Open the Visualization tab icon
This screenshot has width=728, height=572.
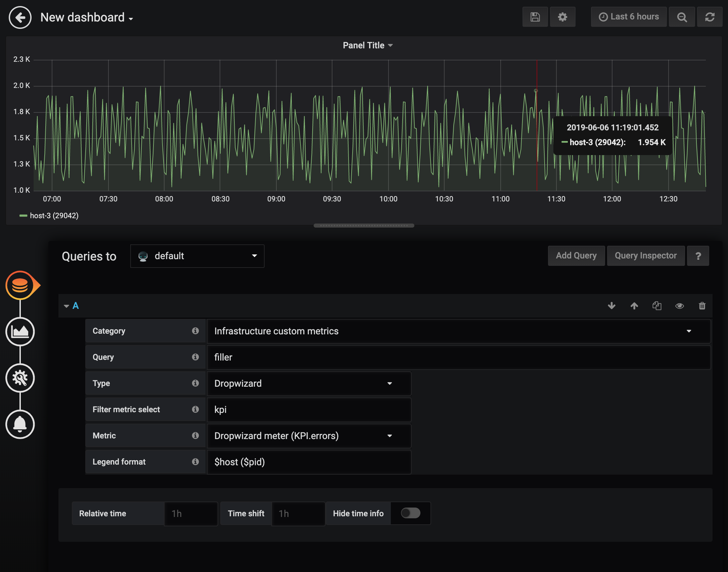(x=20, y=332)
